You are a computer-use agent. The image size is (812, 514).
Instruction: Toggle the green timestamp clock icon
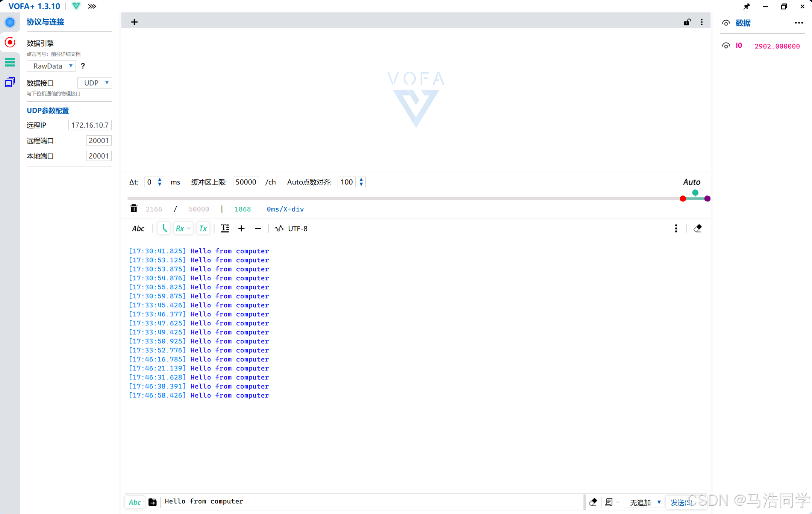coord(164,228)
